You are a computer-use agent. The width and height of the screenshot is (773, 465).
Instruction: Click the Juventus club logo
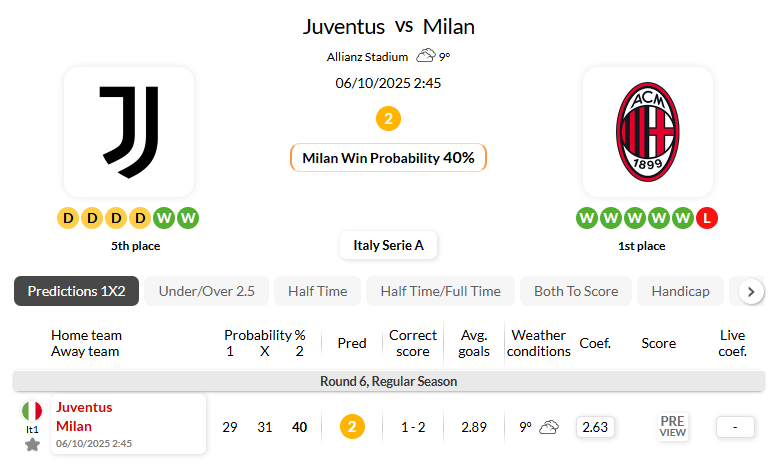[x=129, y=131]
